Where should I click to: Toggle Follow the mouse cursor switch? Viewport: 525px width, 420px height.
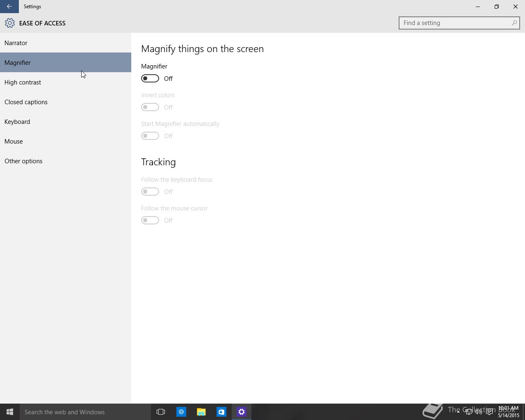point(150,220)
